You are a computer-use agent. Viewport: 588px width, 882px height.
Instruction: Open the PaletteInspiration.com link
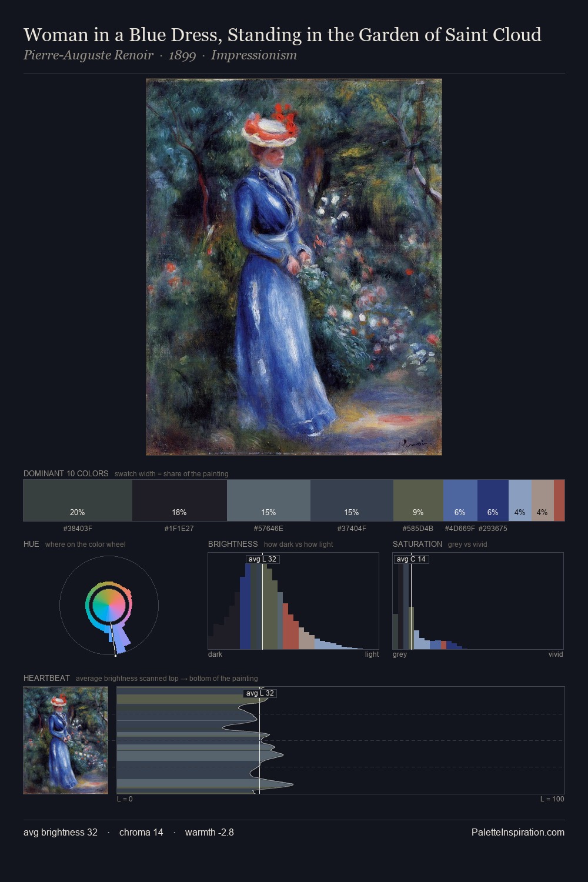518,832
